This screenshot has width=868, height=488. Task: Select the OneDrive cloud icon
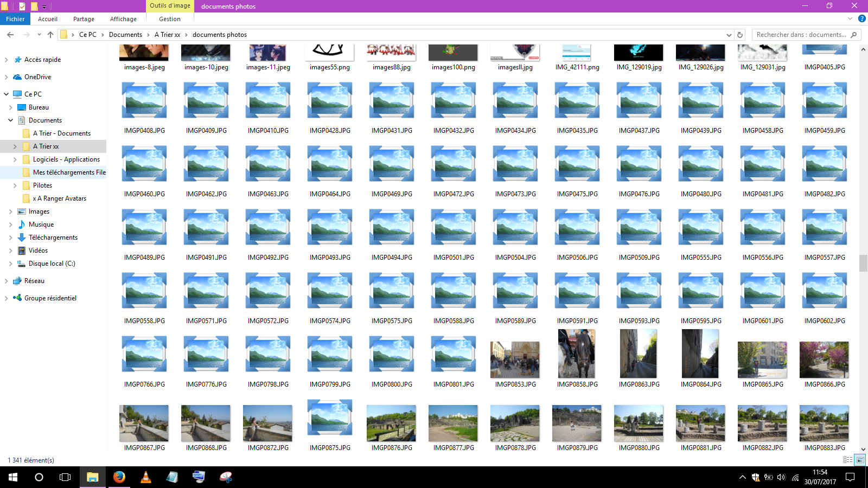pos(17,77)
